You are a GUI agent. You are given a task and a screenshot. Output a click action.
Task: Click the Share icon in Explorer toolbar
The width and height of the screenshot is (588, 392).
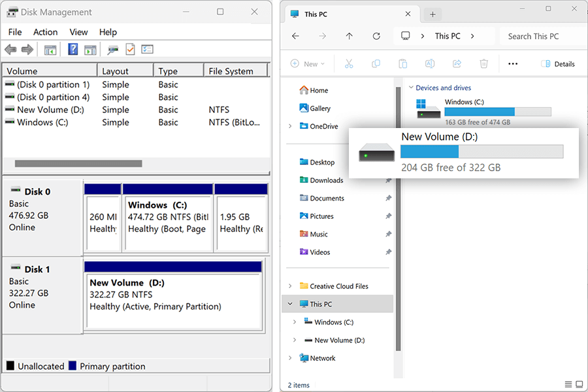[x=457, y=64]
